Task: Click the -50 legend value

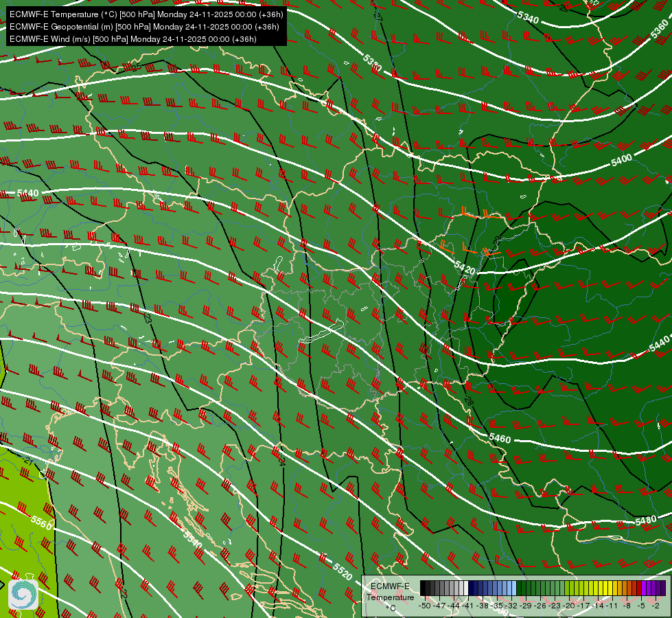Action: point(425,606)
